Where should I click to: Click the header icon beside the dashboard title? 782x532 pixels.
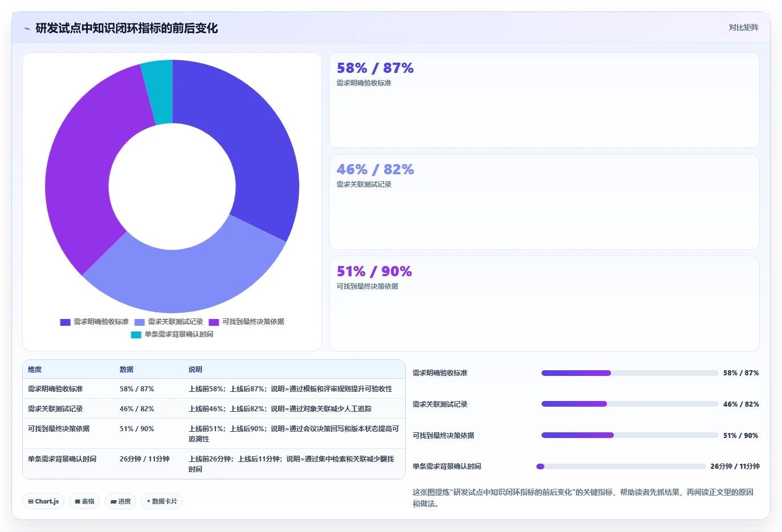click(x=27, y=28)
